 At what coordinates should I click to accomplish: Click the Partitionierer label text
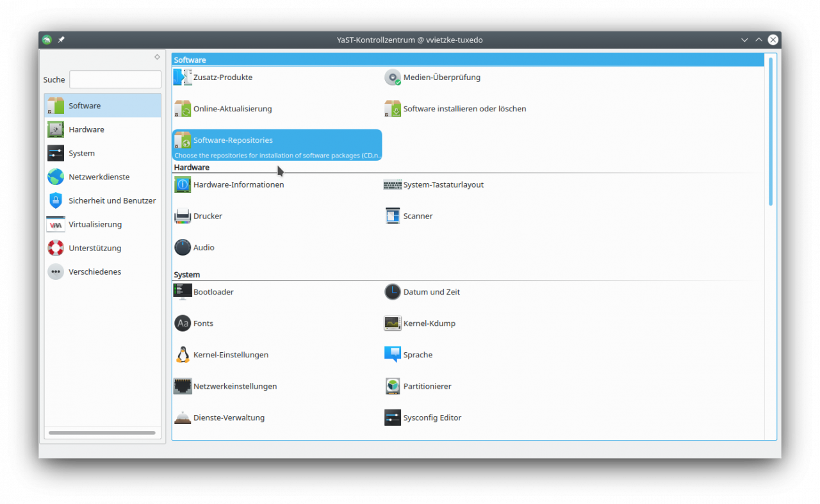click(427, 386)
